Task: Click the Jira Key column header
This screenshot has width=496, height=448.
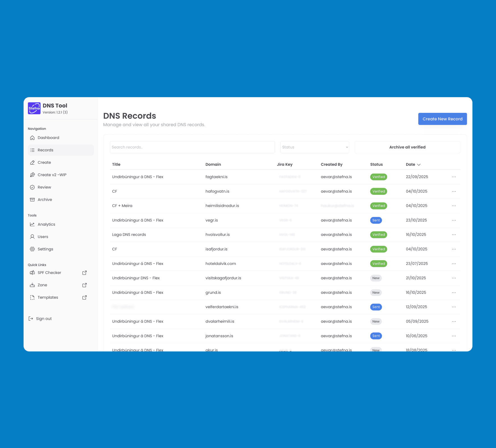Action: pos(284,164)
